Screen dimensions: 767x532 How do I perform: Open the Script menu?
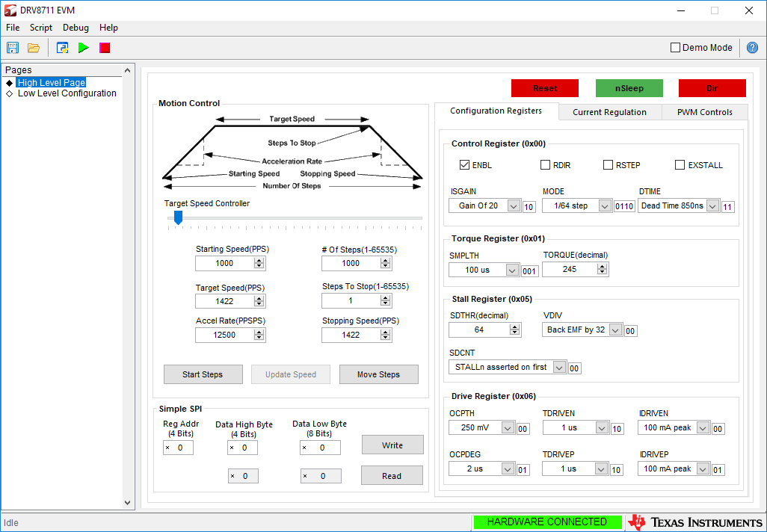(41, 28)
